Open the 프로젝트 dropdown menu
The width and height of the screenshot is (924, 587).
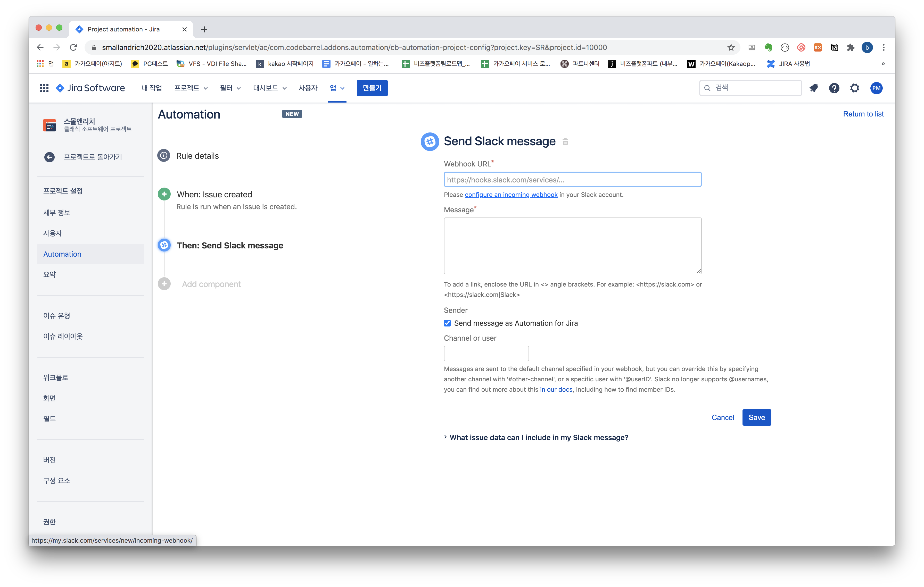pos(191,88)
